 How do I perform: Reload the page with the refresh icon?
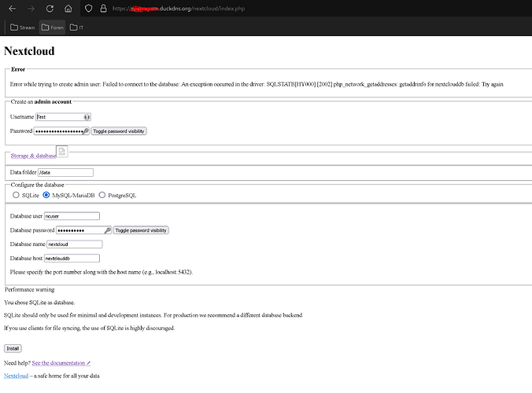coord(50,9)
